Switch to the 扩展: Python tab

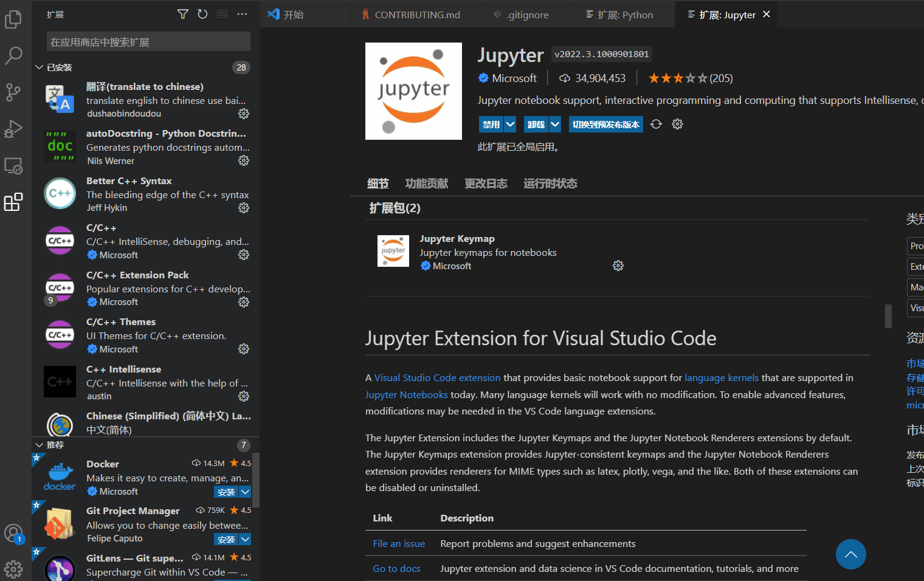[624, 14]
